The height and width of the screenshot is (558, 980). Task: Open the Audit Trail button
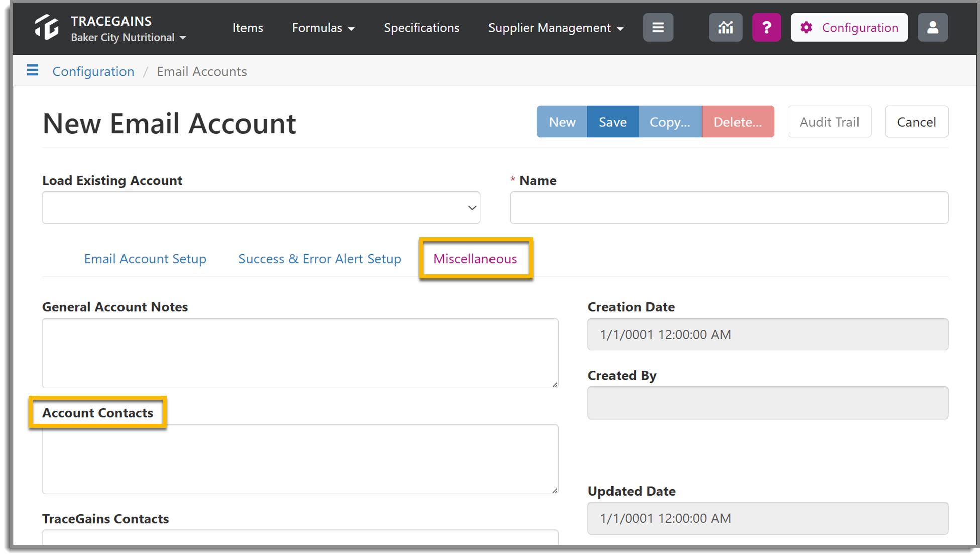(829, 122)
